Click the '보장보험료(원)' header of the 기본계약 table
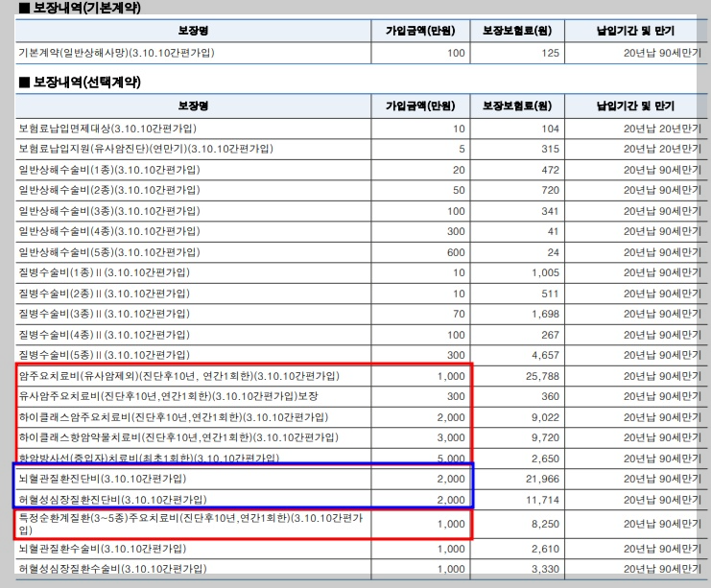The height and width of the screenshot is (588, 711). pyautogui.click(x=517, y=31)
